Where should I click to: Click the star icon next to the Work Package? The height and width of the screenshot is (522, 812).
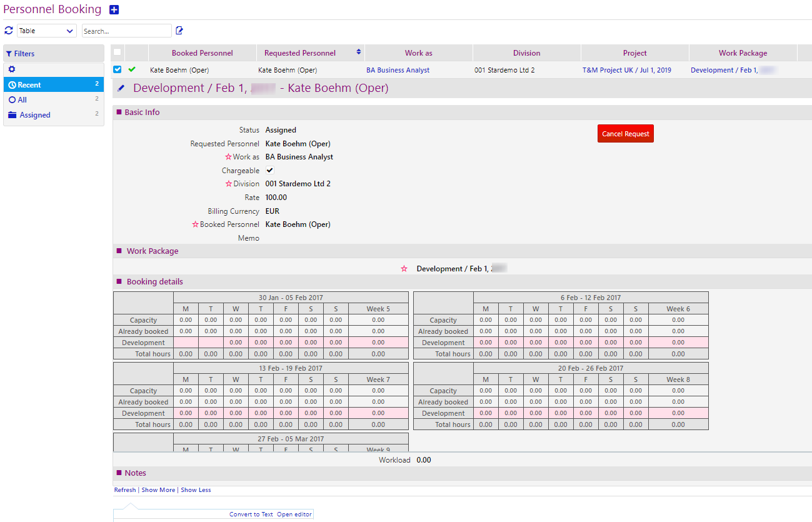tap(404, 268)
